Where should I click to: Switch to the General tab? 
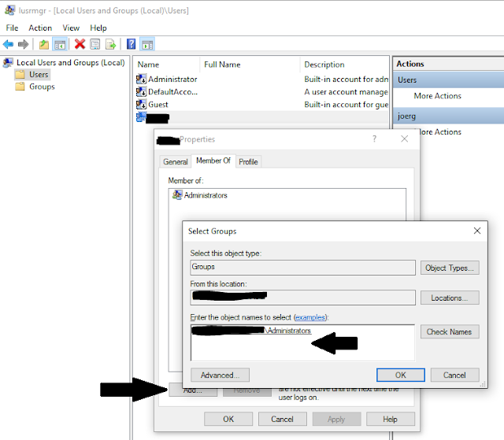(175, 161)
